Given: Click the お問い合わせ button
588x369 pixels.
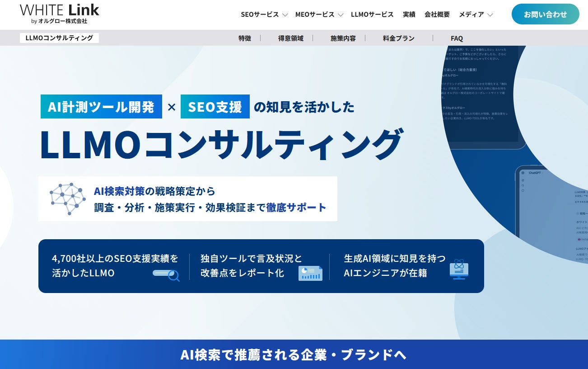Looking at the screenshot, I should 546,14.
